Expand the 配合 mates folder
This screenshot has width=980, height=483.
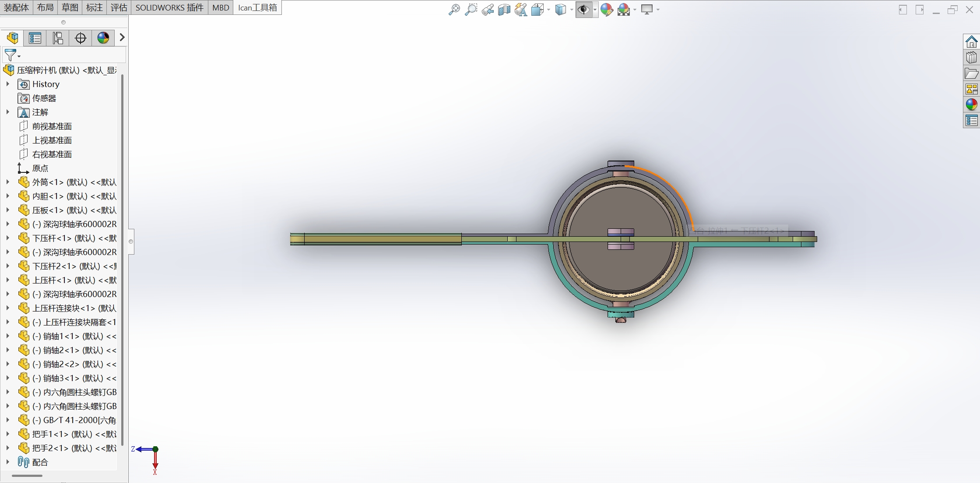click(x=7, y=462)
